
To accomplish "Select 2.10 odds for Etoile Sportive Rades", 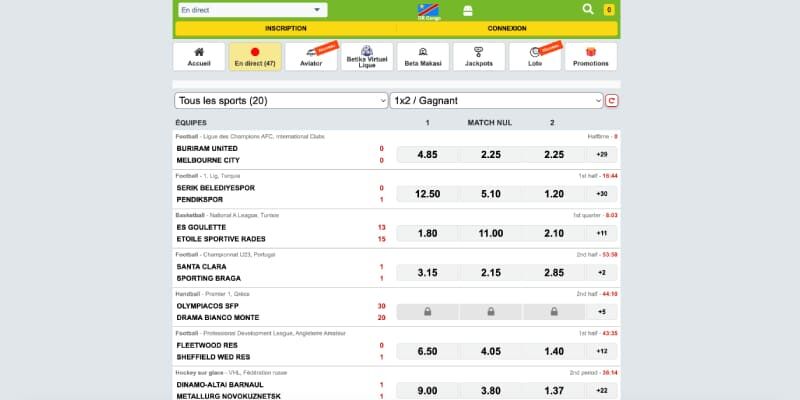I will click(554, 233).
